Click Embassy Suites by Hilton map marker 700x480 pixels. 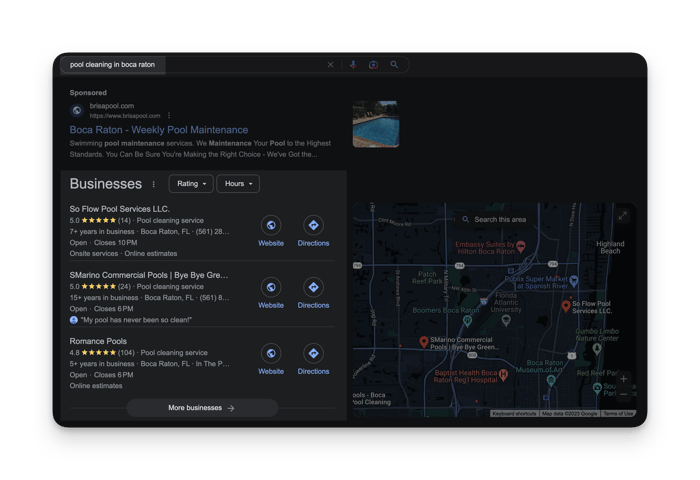(x=521, y=246)
